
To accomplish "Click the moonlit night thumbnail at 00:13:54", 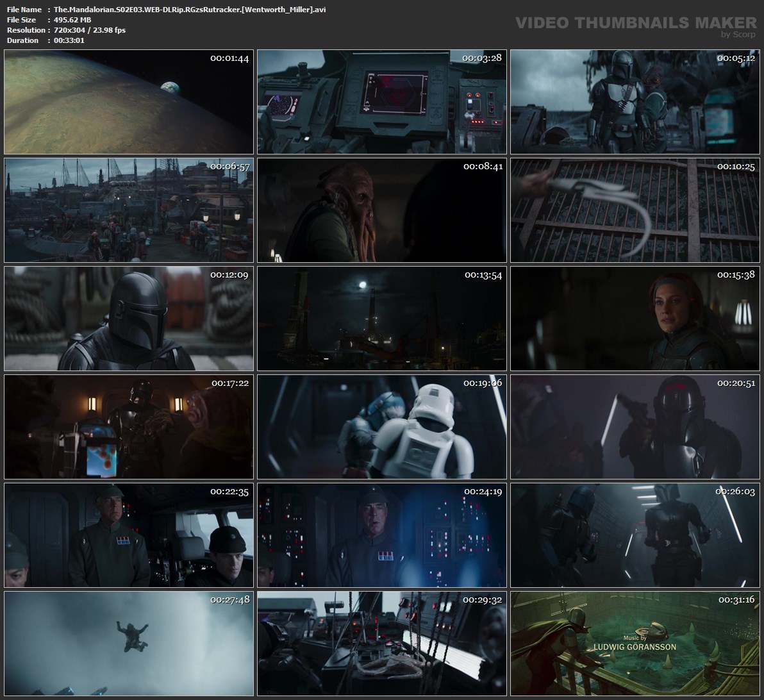I will (x=382, y=319).
